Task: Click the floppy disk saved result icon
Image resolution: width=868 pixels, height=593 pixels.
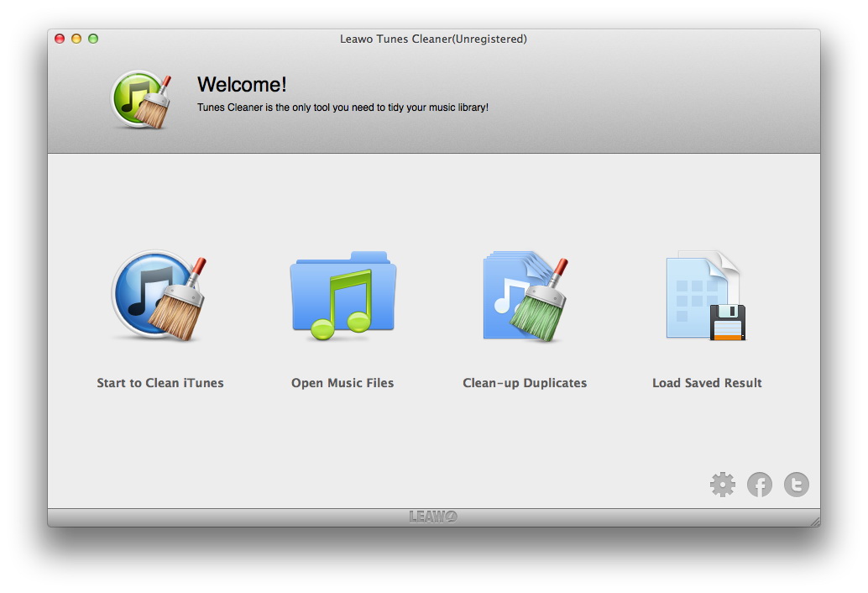Action: pyautogui.click(x=706, y=296)
